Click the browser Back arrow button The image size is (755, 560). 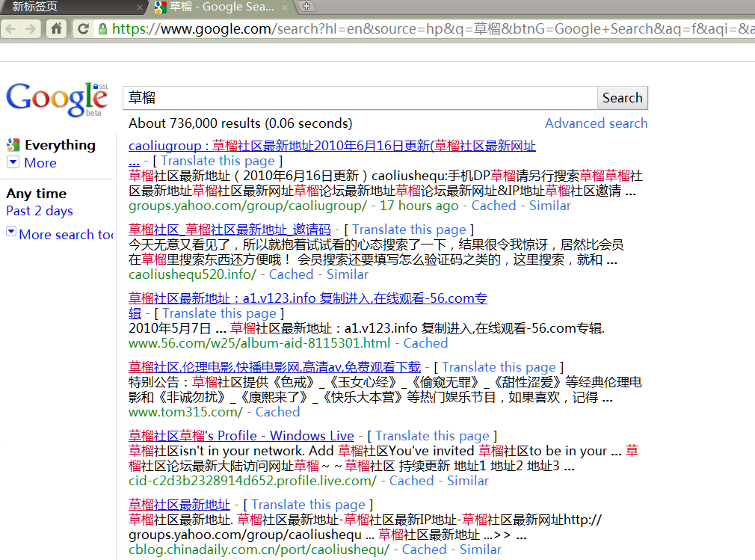click(x=11, y=29)
